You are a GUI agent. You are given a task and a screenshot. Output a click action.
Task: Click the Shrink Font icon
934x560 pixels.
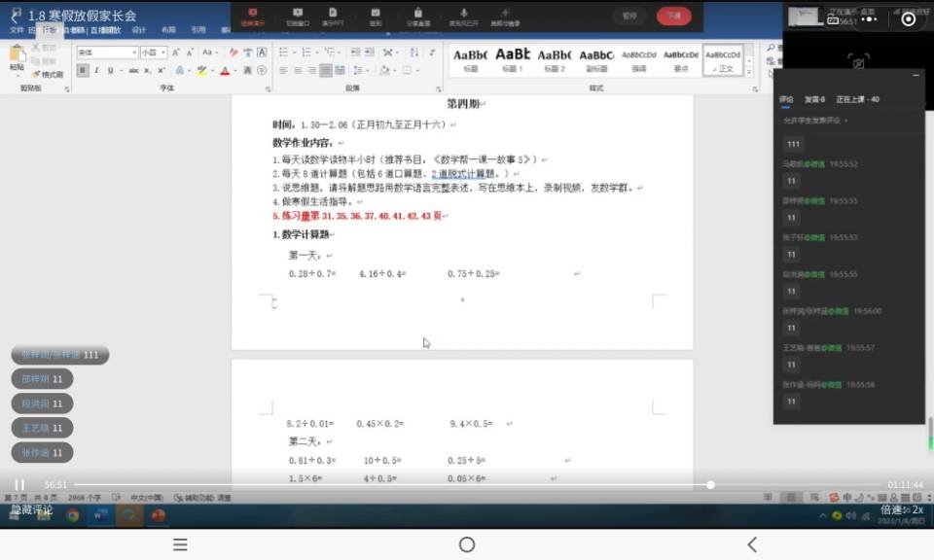190,52
